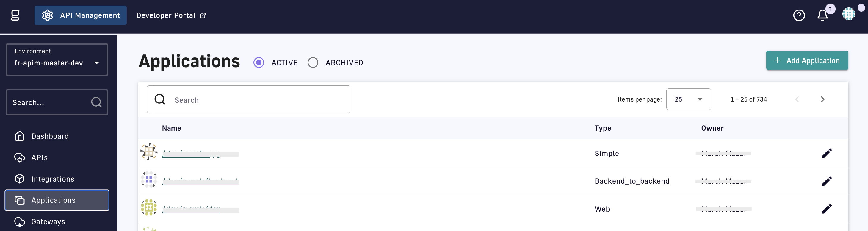
Task: Open the Dashboard menu item
Action: (50, 136)
